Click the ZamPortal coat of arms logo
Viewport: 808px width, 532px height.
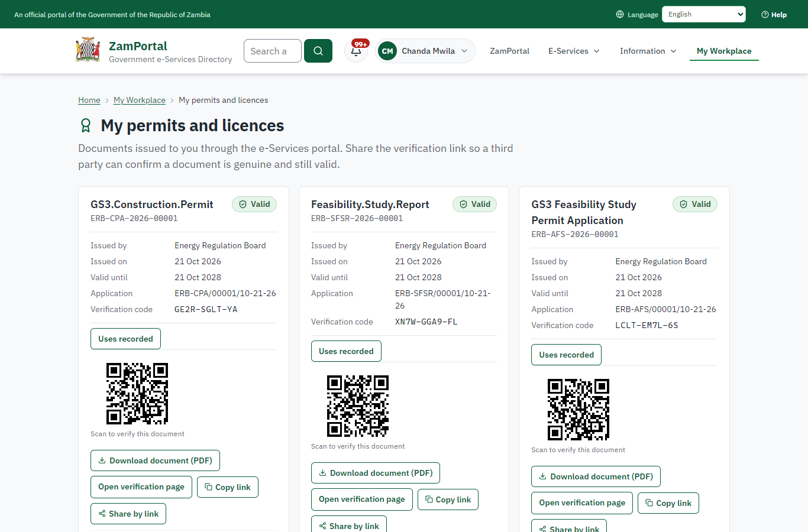pyautogui.click(x=88, y=50)
